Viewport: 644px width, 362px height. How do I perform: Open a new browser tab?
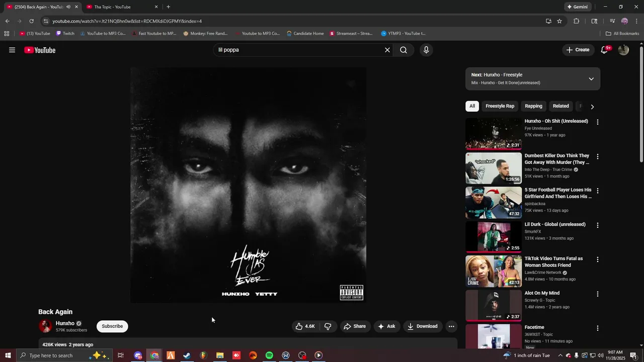pos(168,7)
